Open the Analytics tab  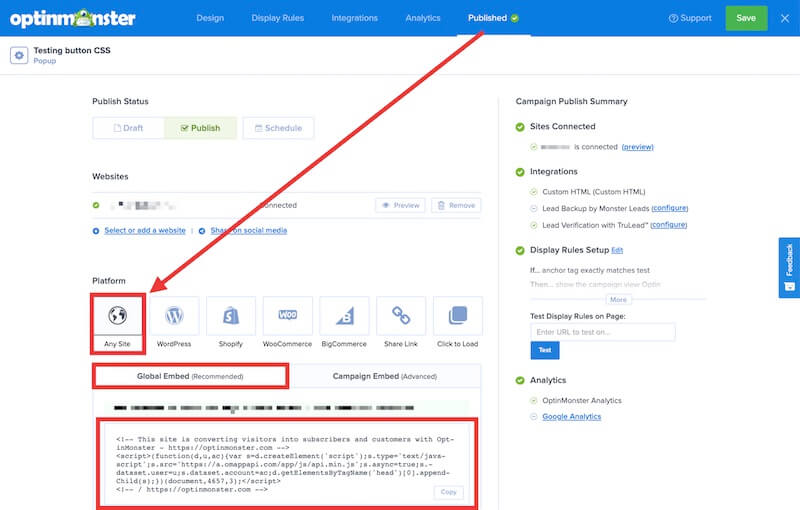[x=423, y=18]
